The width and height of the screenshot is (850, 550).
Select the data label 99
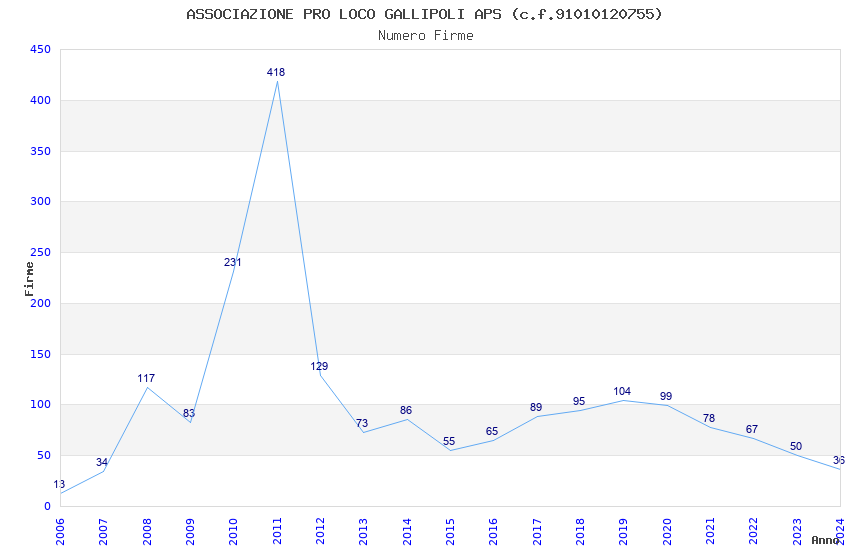666,396
